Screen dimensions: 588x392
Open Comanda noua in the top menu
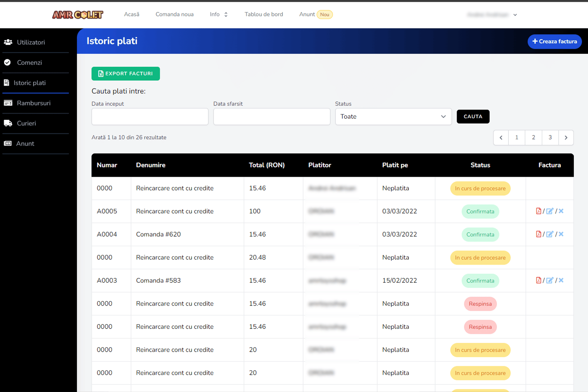point(175,15)
